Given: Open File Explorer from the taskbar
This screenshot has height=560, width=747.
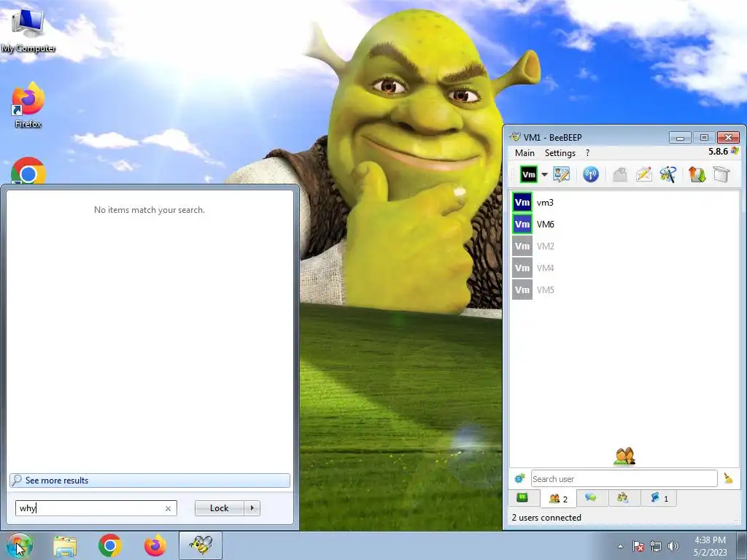Looking at the screenshot, I should click(x=65, y=546).
